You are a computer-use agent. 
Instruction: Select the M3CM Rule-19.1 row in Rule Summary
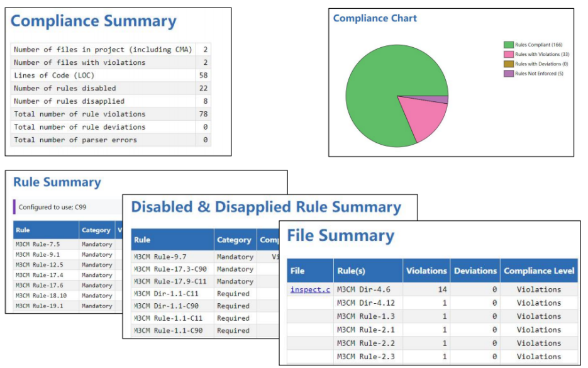[x=38, y=306]
